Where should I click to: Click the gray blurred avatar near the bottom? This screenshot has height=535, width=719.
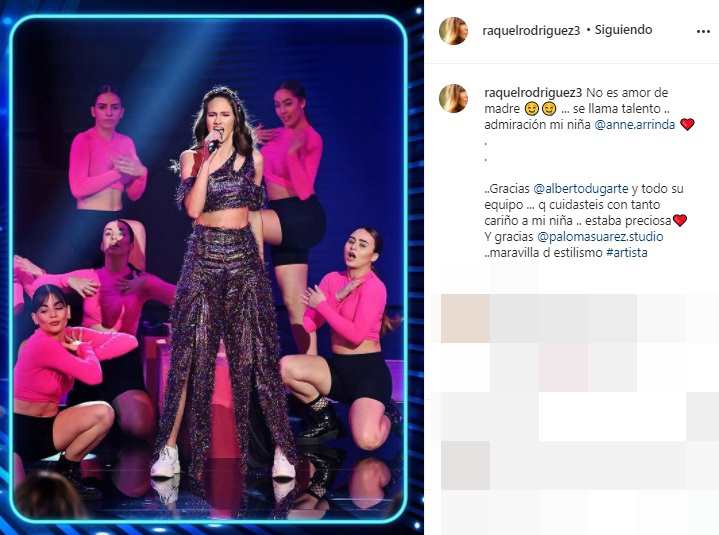click(465, 465)
